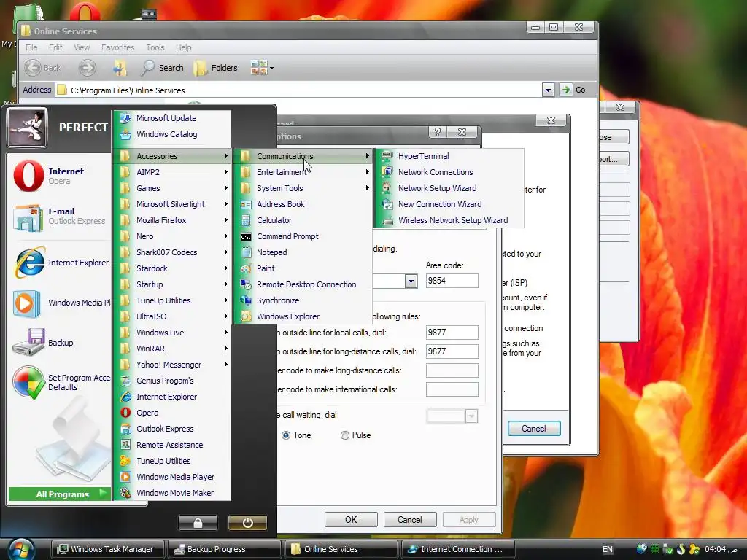This screenshot has width=747, height=560.
Task: Click the international calls code field
Action: coord(452,389)
